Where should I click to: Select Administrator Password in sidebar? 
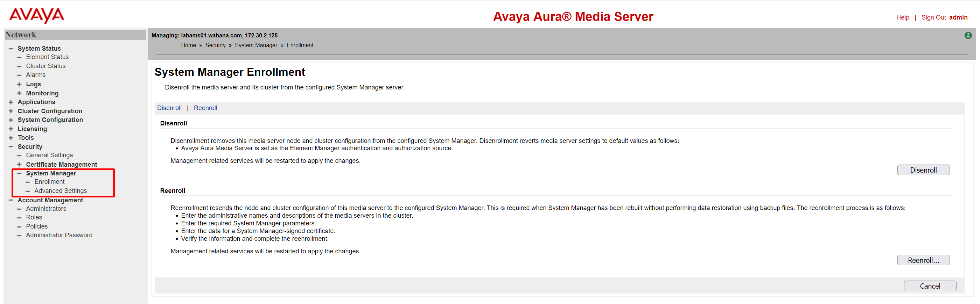tap(59, 235)
